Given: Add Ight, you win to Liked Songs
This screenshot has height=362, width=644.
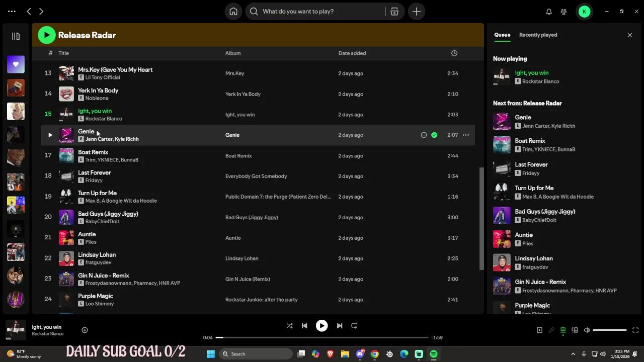Looking at the screenshot, I should click(x=85, y=330).
